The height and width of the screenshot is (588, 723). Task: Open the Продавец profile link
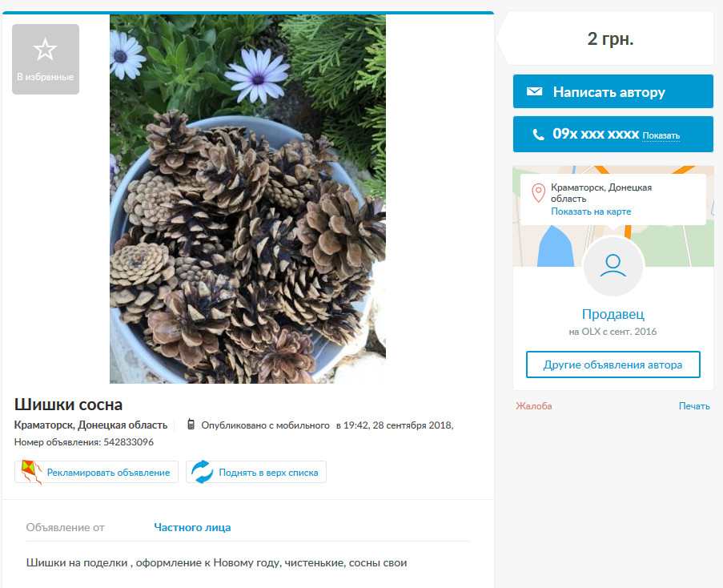tap(613, 314)
